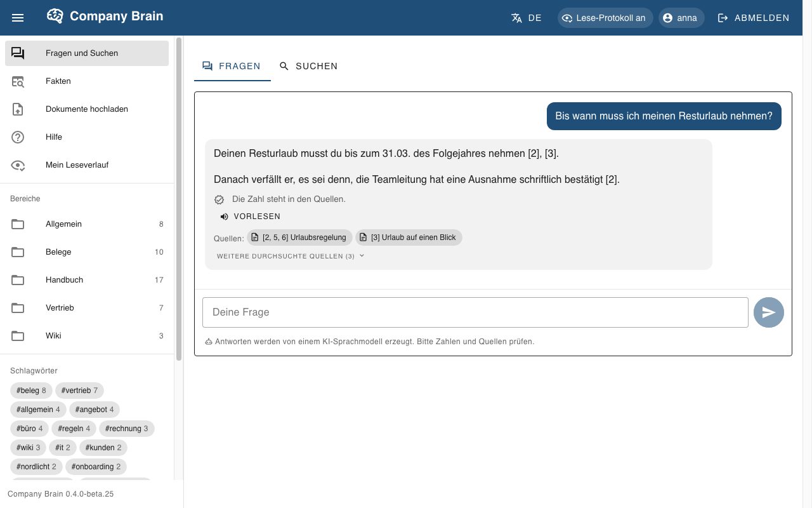The image size is (812, 508).
Task: Toggle the Lese-Protokoll an chip
Action: click(x=605, y=18)
